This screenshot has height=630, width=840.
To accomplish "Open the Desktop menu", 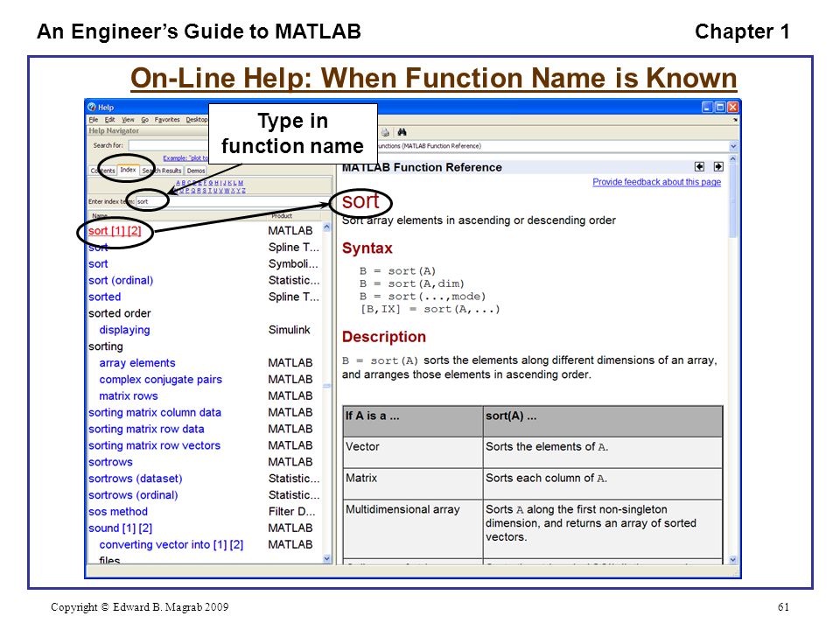I will point(197,120).
